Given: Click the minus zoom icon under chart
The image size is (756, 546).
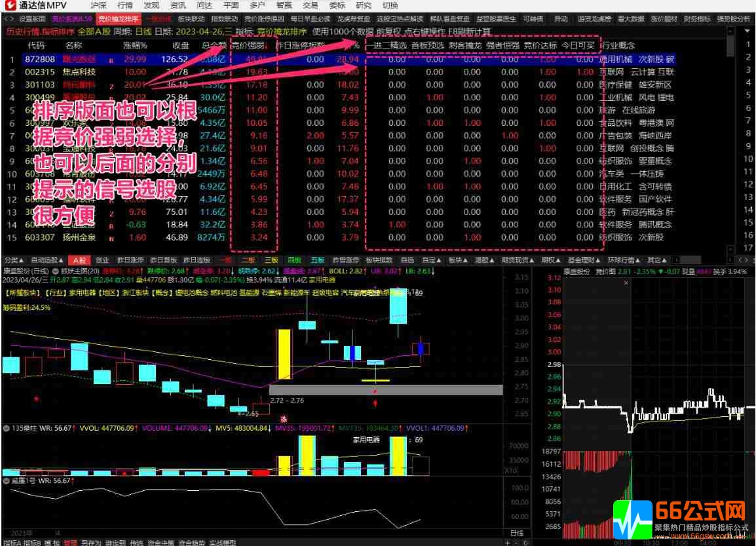Looking at the screenshot, I should tap(517, 543).
